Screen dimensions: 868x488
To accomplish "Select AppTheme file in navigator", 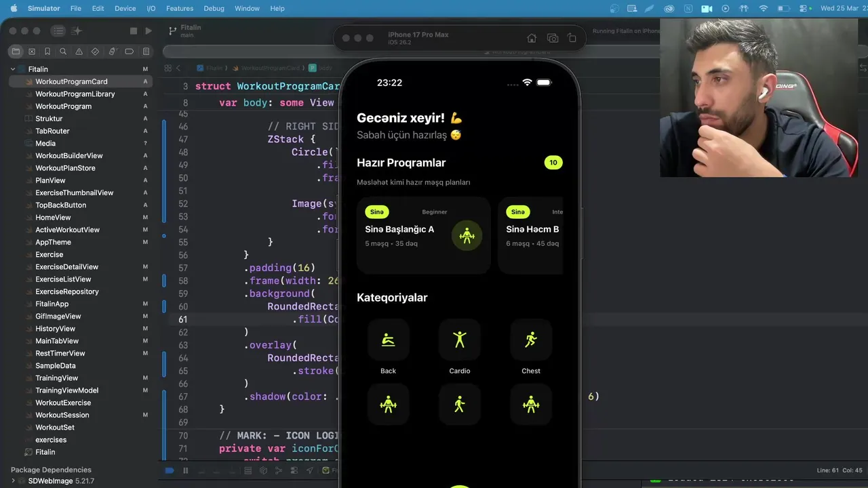I will 80,242.
